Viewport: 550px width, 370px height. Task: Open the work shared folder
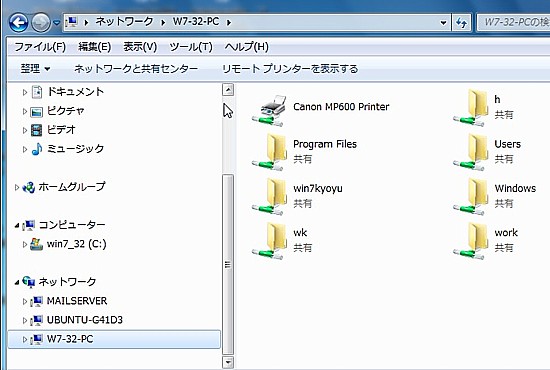click(486, 240)
